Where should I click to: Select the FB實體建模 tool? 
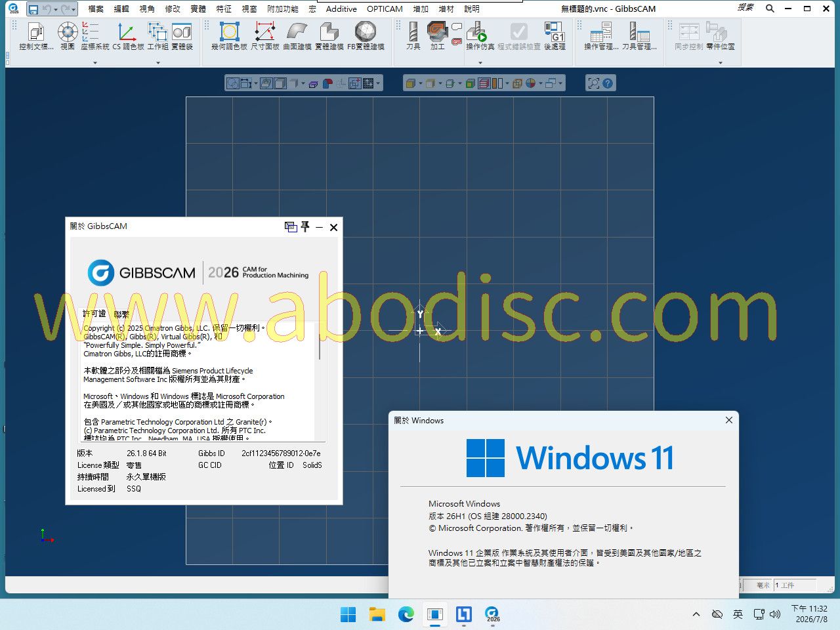click(x=366, y=36)
